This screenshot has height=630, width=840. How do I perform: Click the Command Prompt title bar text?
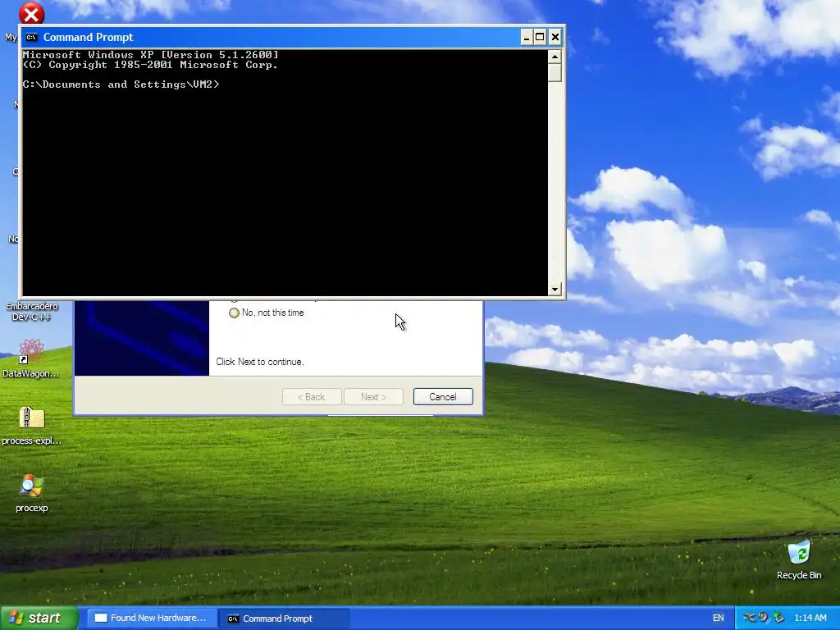click(88, 37)
